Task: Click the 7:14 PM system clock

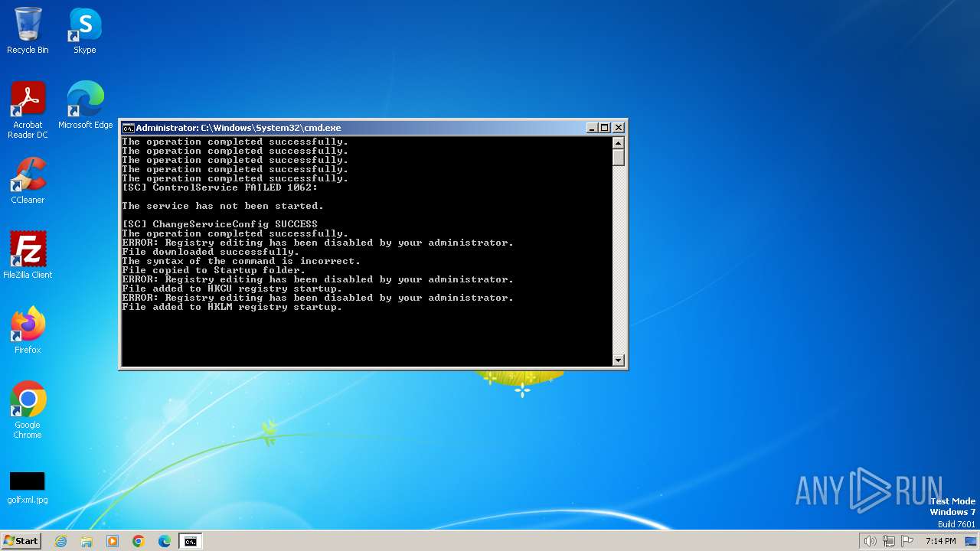Action: click(940, 541)
